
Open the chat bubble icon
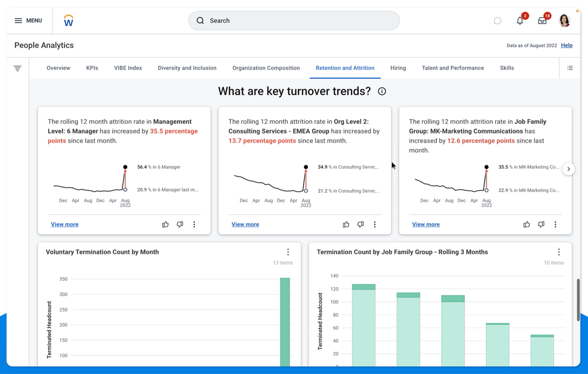497,21
